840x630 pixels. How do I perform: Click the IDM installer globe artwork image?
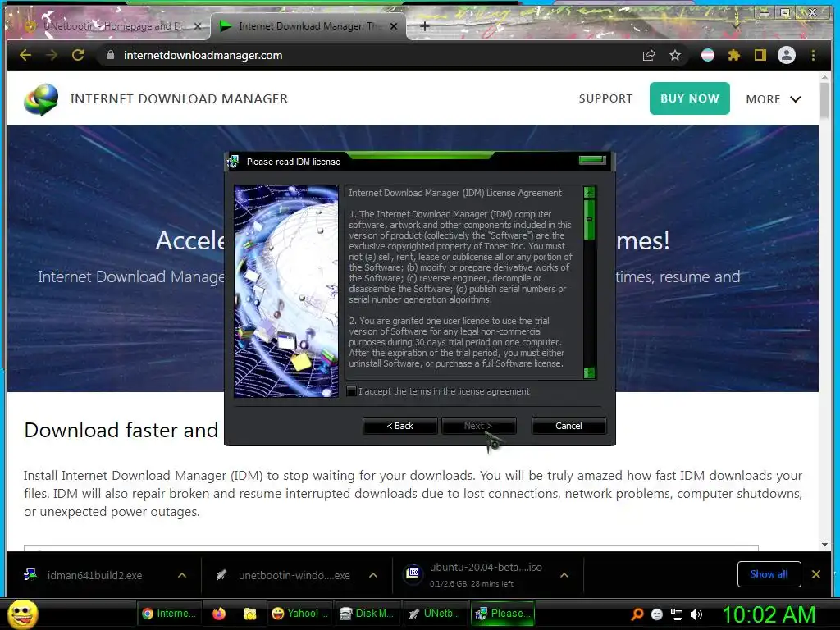[x=286, y=291]
